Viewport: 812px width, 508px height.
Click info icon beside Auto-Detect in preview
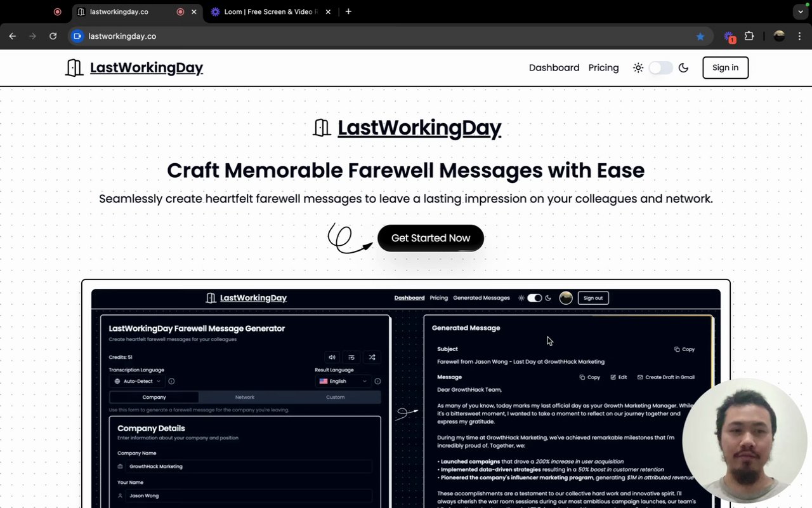[x=171, y=381]
